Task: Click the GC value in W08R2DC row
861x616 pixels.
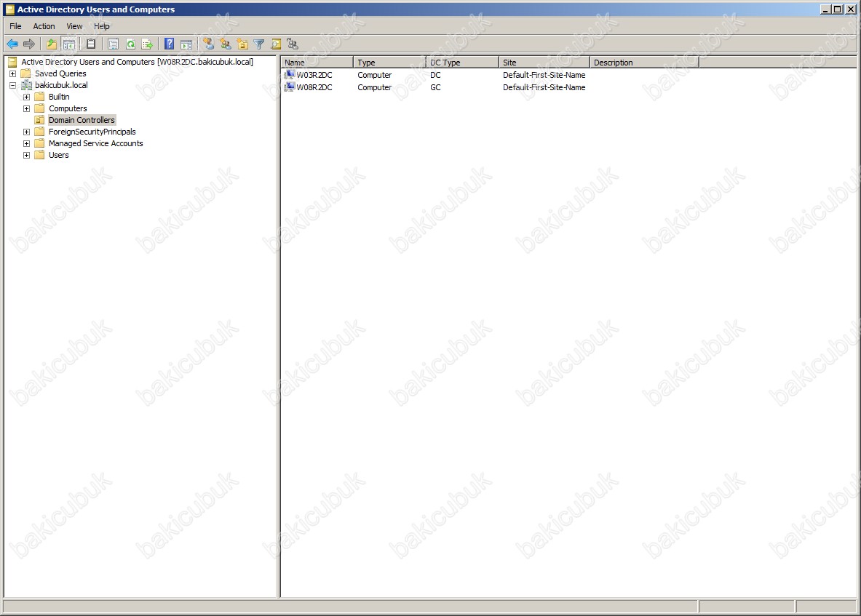Action: point(435,87)
